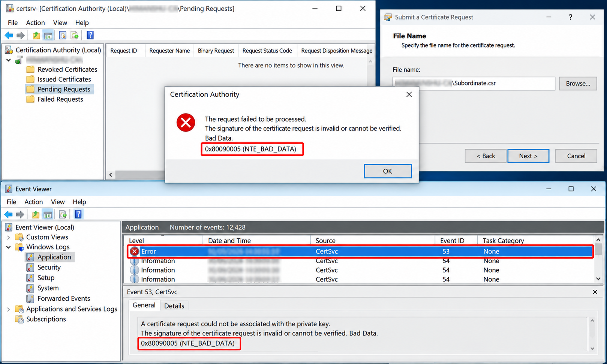The width and height of the screenshot is (607, 364).
Task: Select System log in Event Viewer
Action: point(43,288)
